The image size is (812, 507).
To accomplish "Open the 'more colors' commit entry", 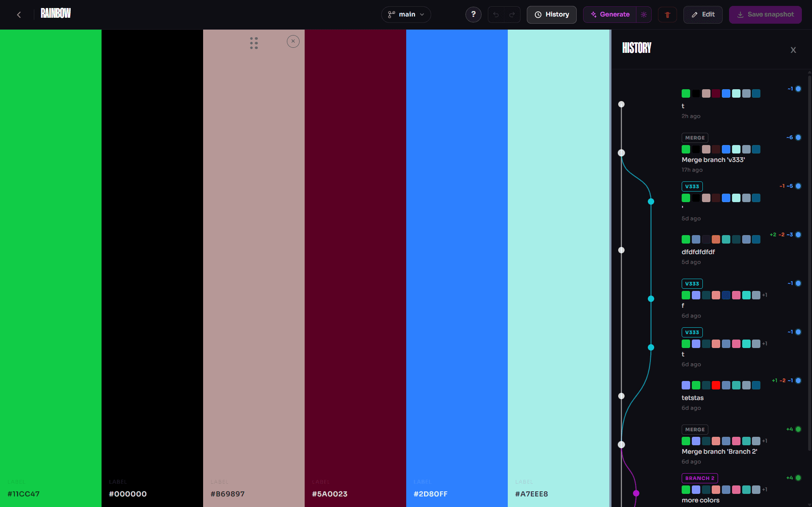I will (x=700, y=500).
